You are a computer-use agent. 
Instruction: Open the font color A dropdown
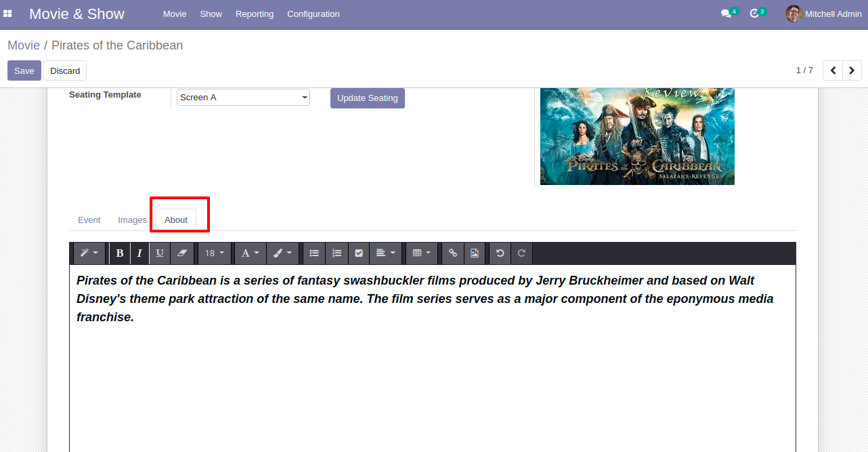tap(251, 253)
